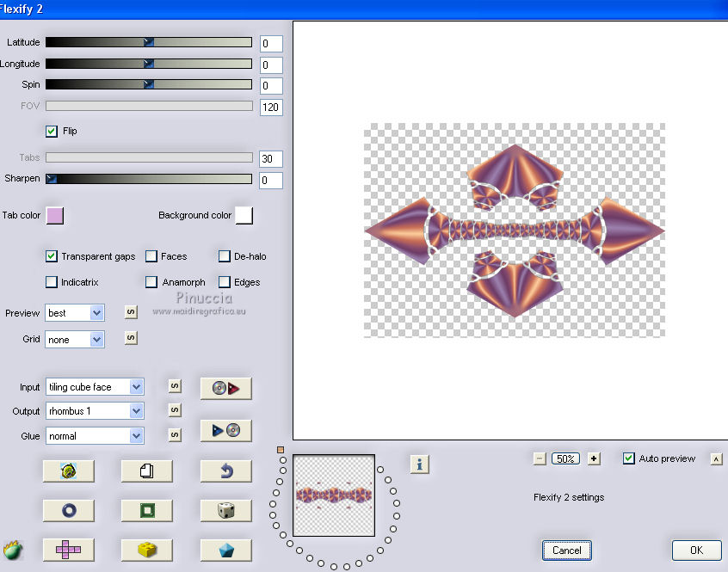Click the Longitude value field
This screenshot has height=572, width=728.
(271, 65)
